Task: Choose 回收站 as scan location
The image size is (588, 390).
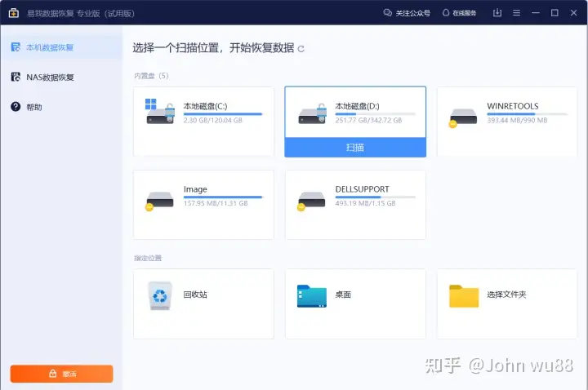Action: (x=203, y=304)
